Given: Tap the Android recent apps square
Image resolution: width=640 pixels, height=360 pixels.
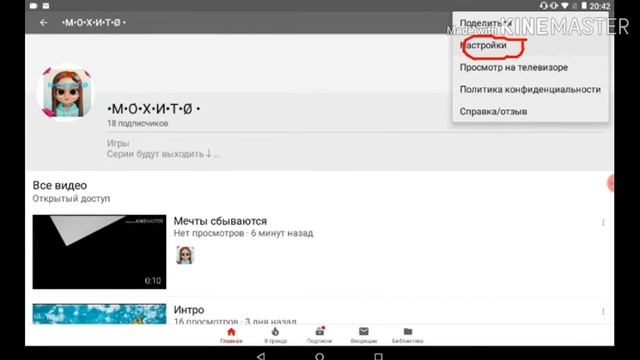Looking at the screenshot, I should pos(378,357).
